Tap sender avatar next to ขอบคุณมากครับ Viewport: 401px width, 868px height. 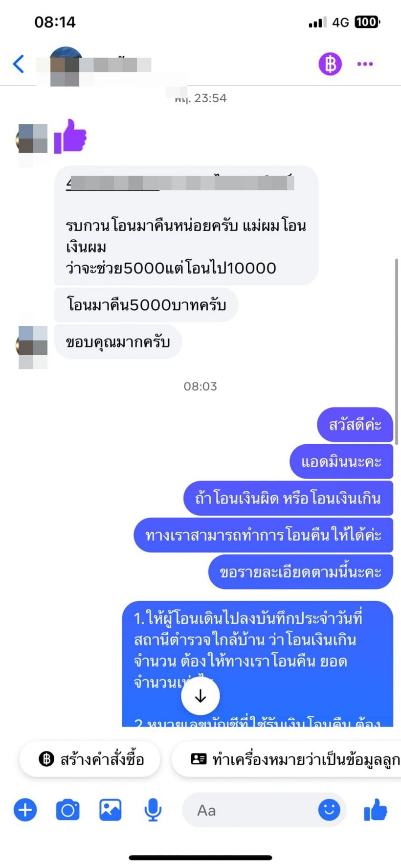coord(32,346)
